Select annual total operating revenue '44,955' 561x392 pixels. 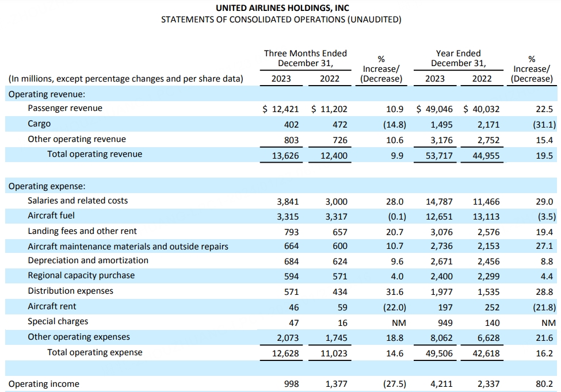(x=486, y=156)
